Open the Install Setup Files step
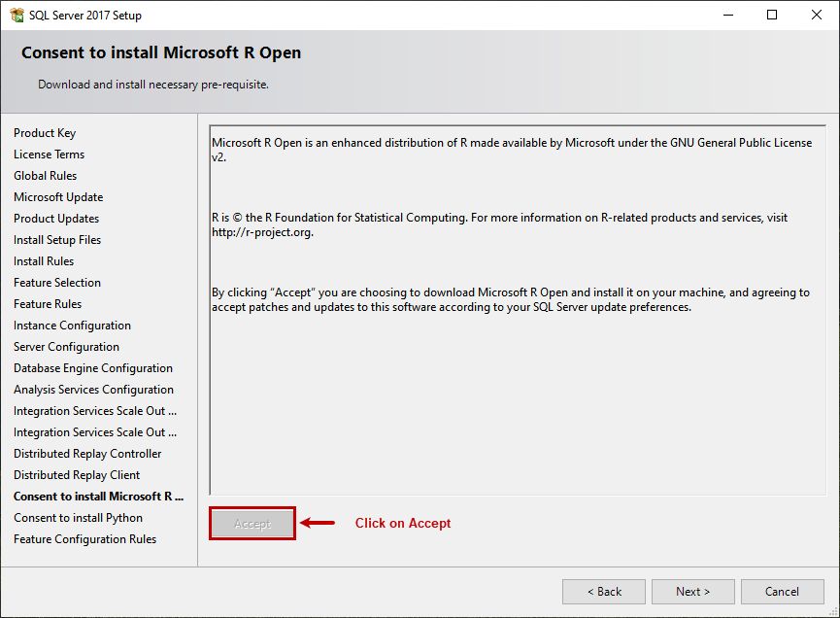The height and width of the screenshot is (618, 840). [57, 240]
